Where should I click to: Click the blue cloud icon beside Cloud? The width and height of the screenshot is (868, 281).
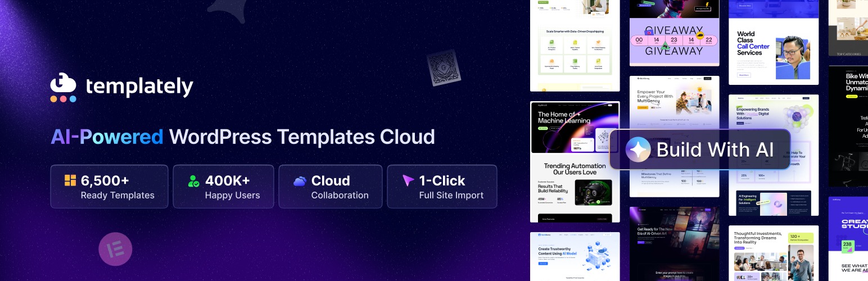pyautogui.click(x=300, y=181)
